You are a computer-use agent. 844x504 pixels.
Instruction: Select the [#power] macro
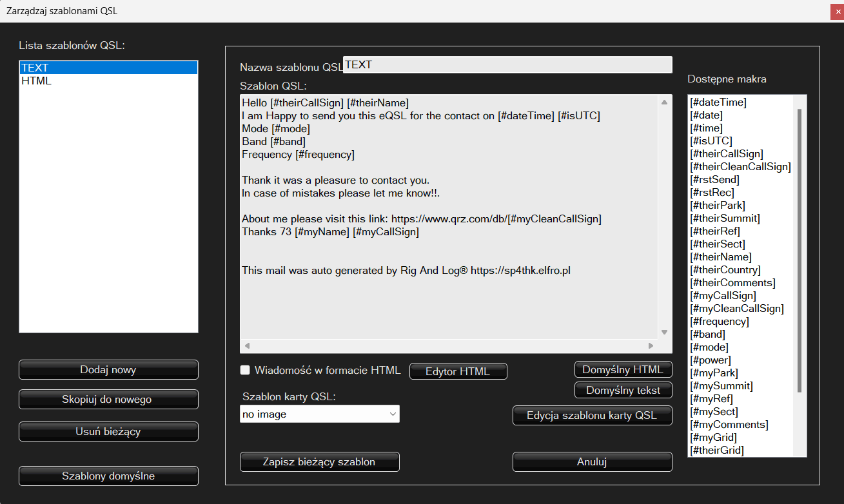(x=711, y=360)
